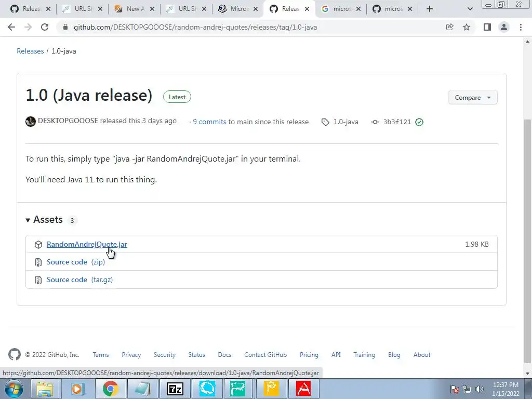The width and height of the screenshot is (532, 399).
Task: Click the Latest release badge
Action: 177,97
